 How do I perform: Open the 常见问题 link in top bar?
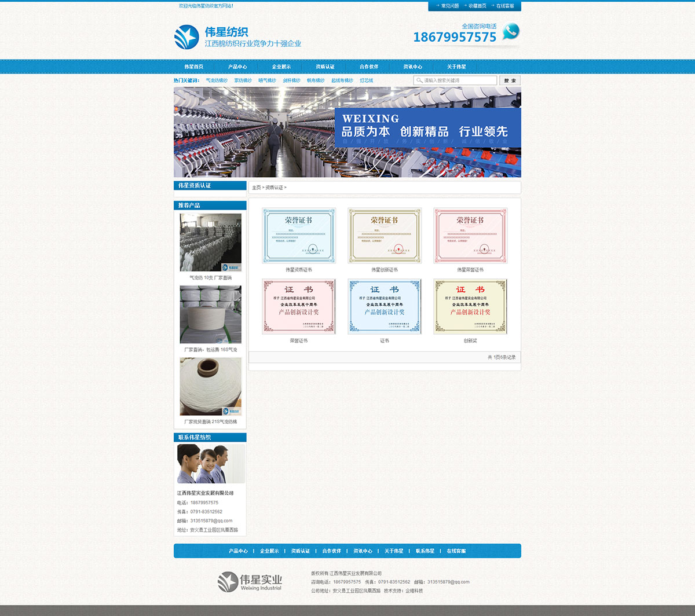449,6
